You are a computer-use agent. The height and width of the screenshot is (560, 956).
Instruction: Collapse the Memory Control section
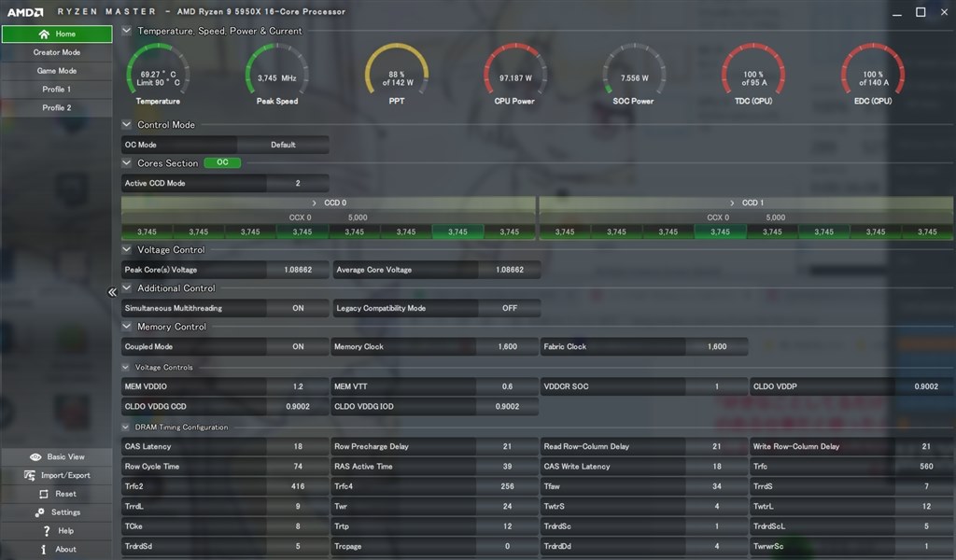[126, 326]
